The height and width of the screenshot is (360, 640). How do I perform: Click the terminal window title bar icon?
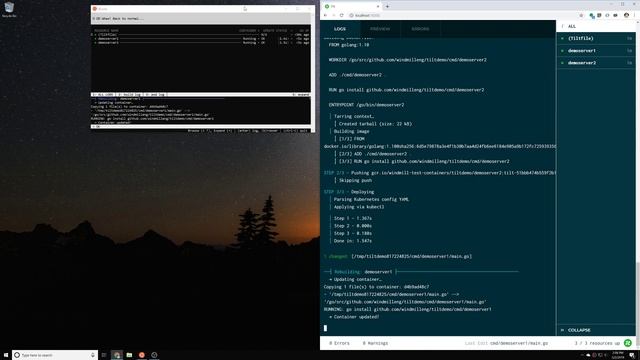pyautogui.click(x=95, y=9)
